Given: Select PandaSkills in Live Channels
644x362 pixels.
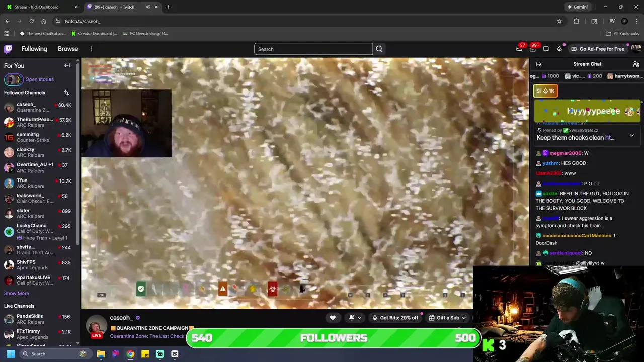Looking at the screenshot, I should pos(38,319).
